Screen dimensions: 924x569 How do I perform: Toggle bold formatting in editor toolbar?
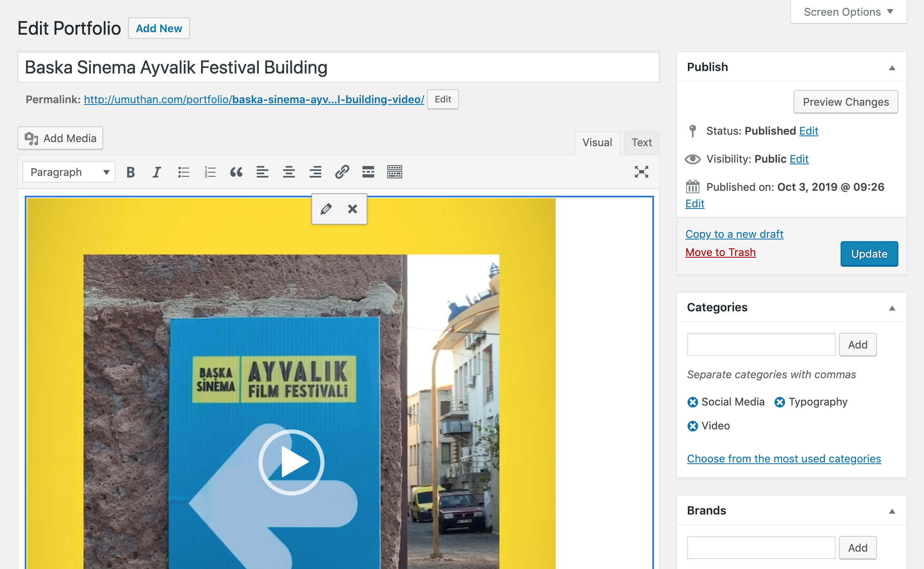(130, 172)
